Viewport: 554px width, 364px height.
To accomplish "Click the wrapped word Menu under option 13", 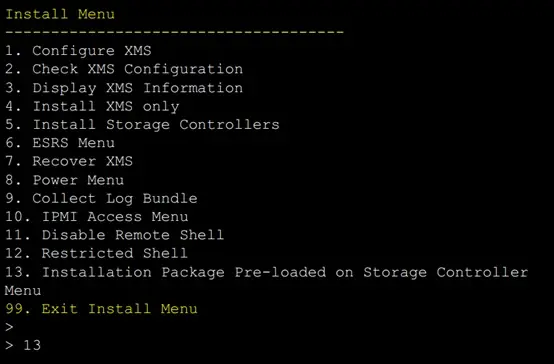I will [x=23, y=290].
